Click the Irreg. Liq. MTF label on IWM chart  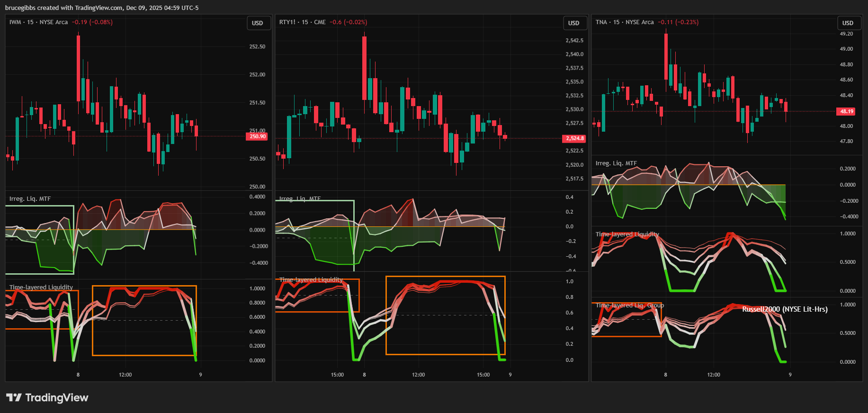tap(30, 199)
